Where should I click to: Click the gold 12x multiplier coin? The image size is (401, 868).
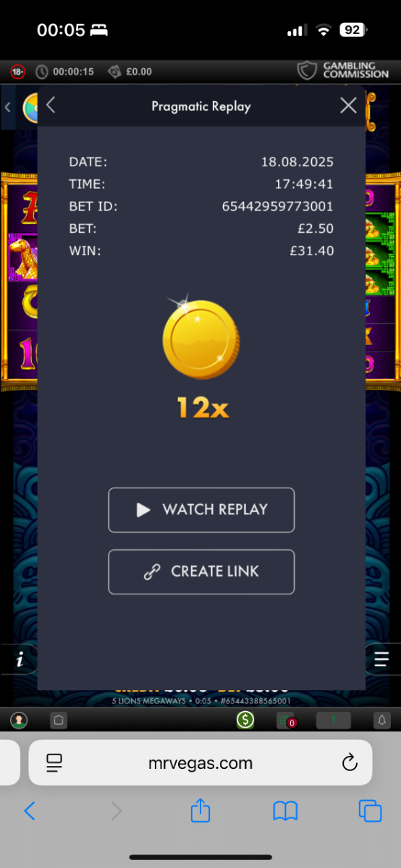point(200,338)
